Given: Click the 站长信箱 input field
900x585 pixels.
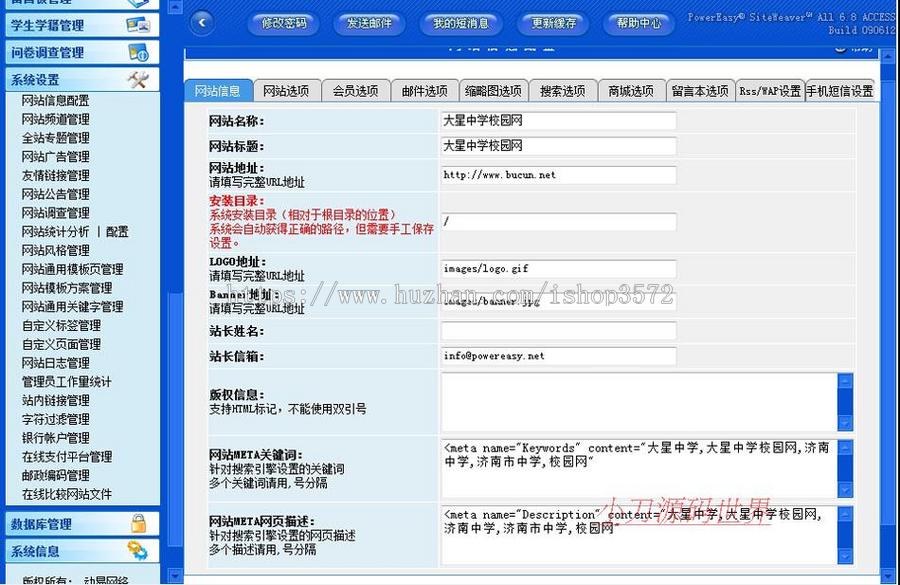Looking at the screenshot, I should (558, 356).
